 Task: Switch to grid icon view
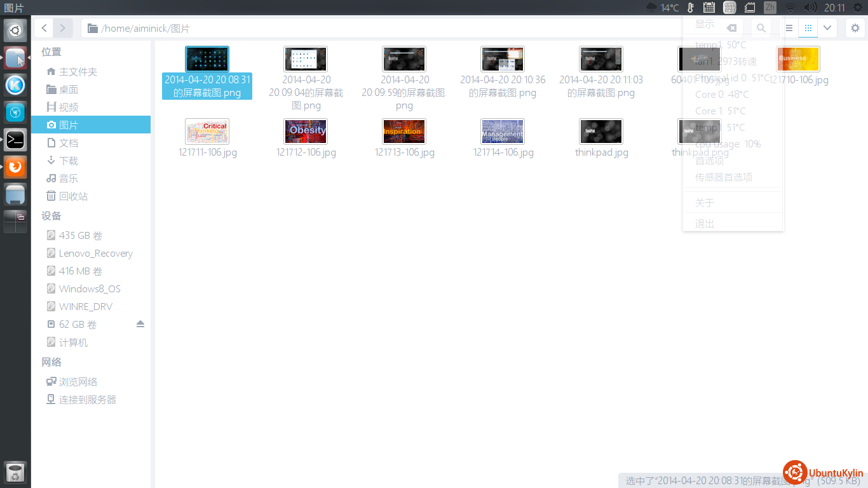click(x=808, y=28)
